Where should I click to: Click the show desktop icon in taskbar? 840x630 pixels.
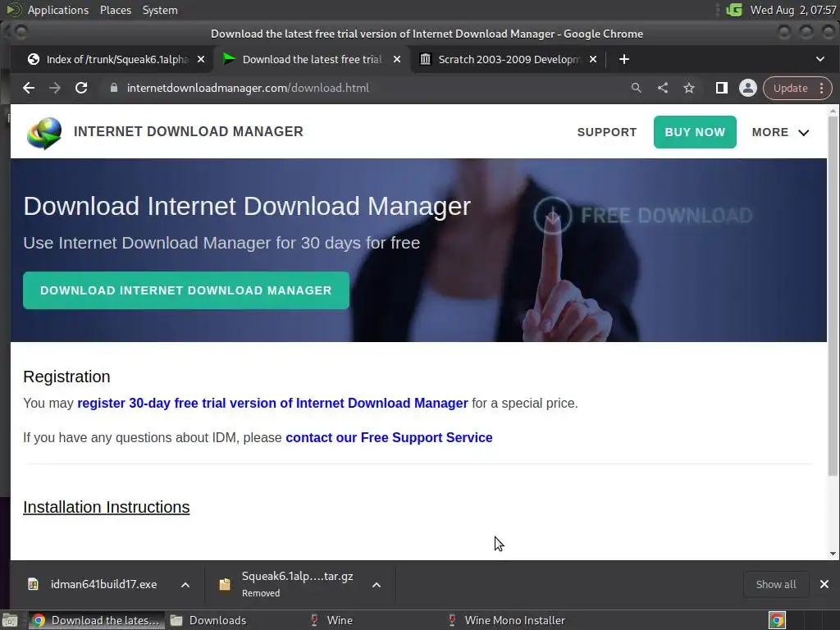click(x=10, y=620)
